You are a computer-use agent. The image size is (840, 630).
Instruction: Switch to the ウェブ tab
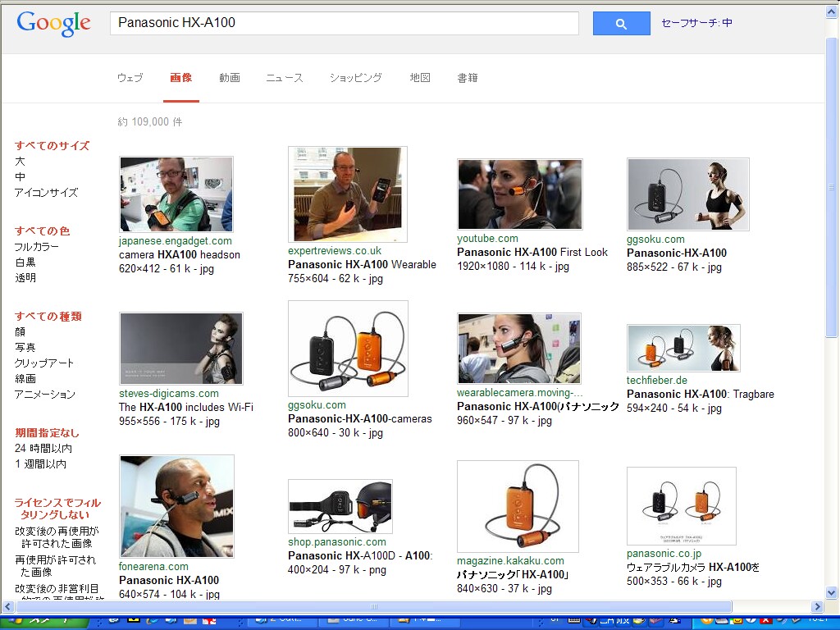coord(130,78)
